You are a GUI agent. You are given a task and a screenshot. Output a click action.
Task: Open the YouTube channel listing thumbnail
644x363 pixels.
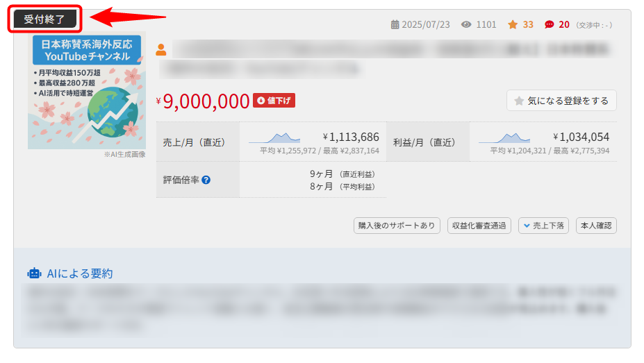pos(86,92)
